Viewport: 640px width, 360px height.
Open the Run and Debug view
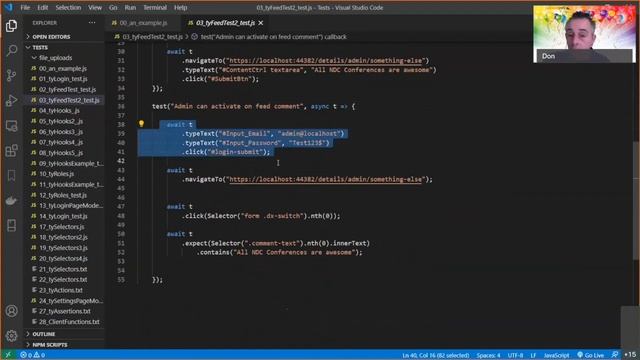(11, 100)
